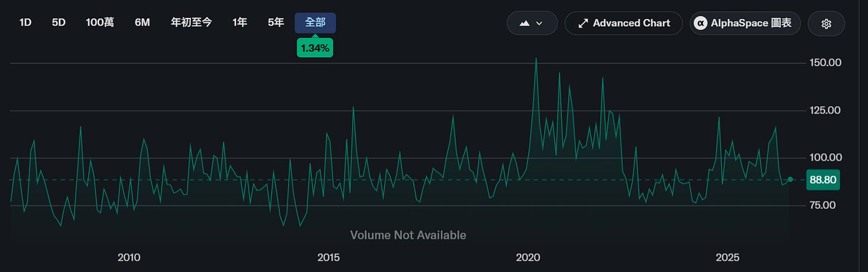Click the Volume Not Available text

click(408, 235)
